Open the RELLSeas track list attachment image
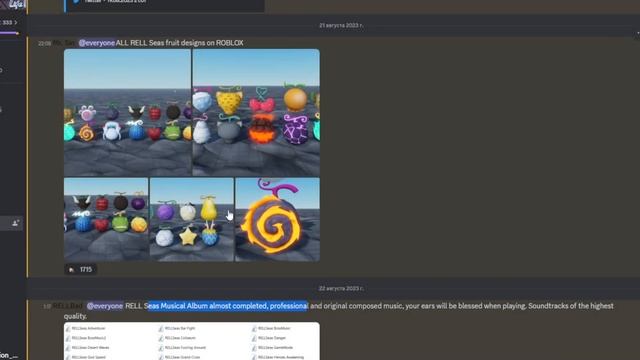Image resolution: width=640 pixels, height=360 pixels. [x=192, y=341]
